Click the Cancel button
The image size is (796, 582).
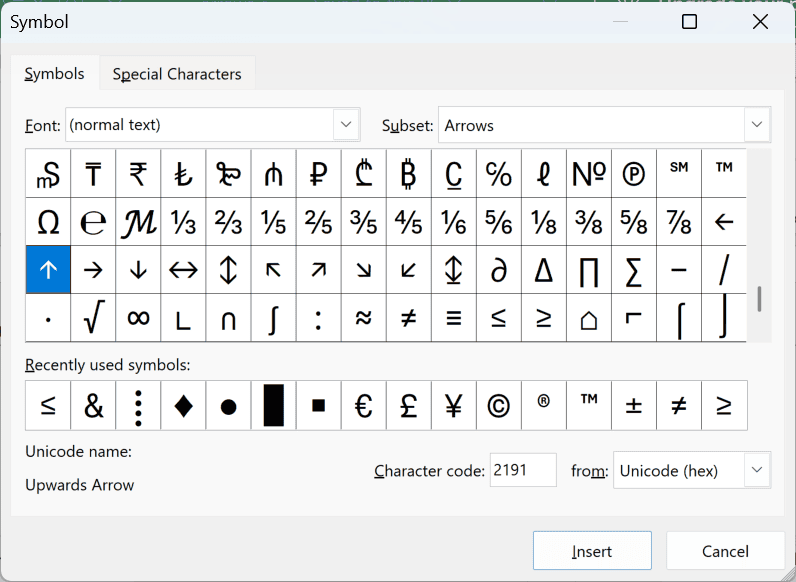tap(725, 551)
